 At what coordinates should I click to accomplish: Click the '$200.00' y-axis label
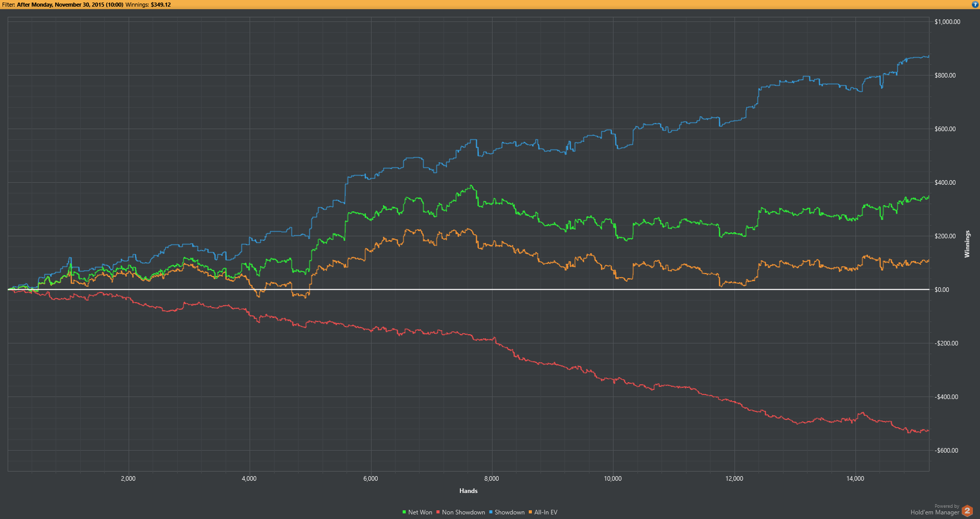pos(945,236)
